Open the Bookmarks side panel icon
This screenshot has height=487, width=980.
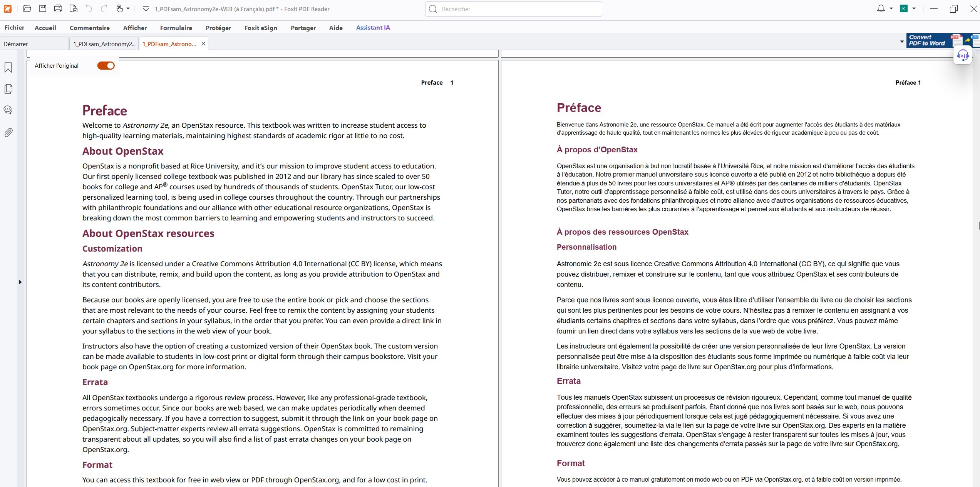pyautogui.click(x=8, y=68)
